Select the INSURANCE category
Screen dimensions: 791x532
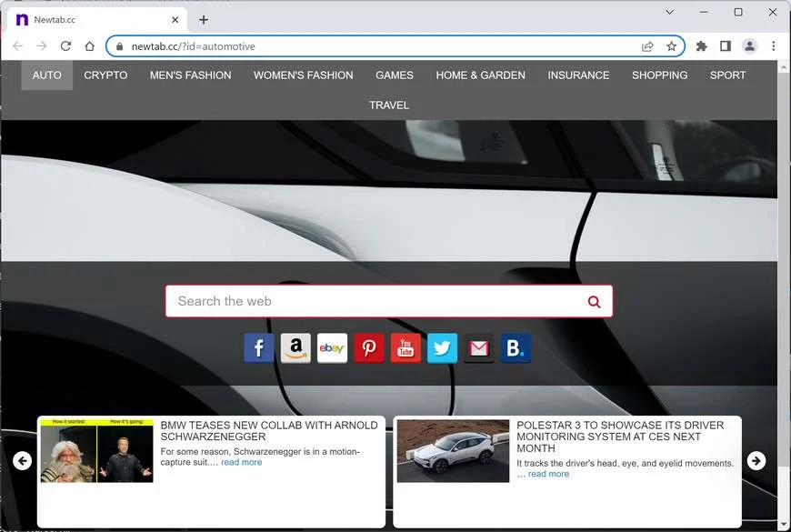pos(578,75)
